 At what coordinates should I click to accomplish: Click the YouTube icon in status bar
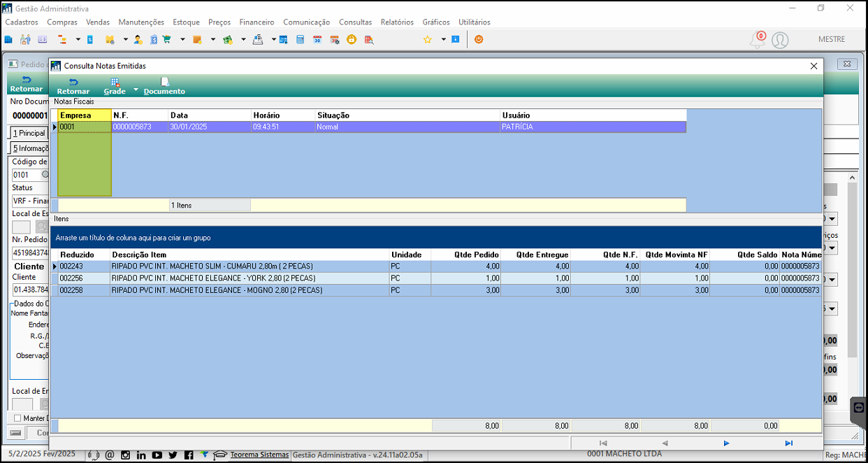pos(157,455)
